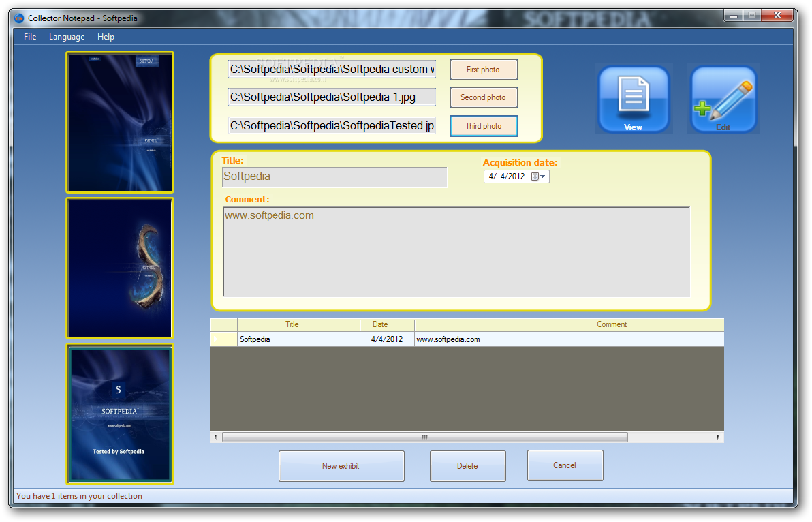Select the Tested by Softpedia thumbnail

coord(120,414)
